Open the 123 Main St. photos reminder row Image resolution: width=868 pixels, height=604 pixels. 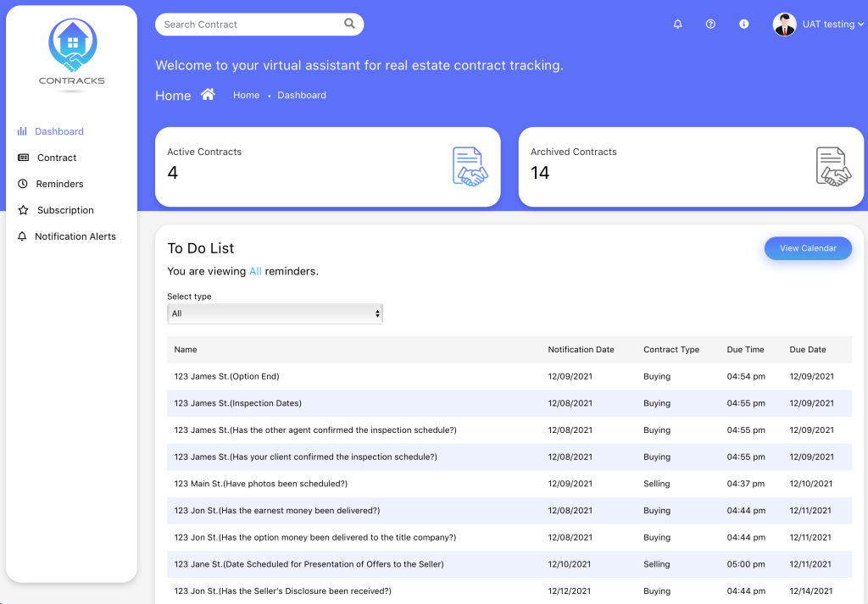coord(260,484)
